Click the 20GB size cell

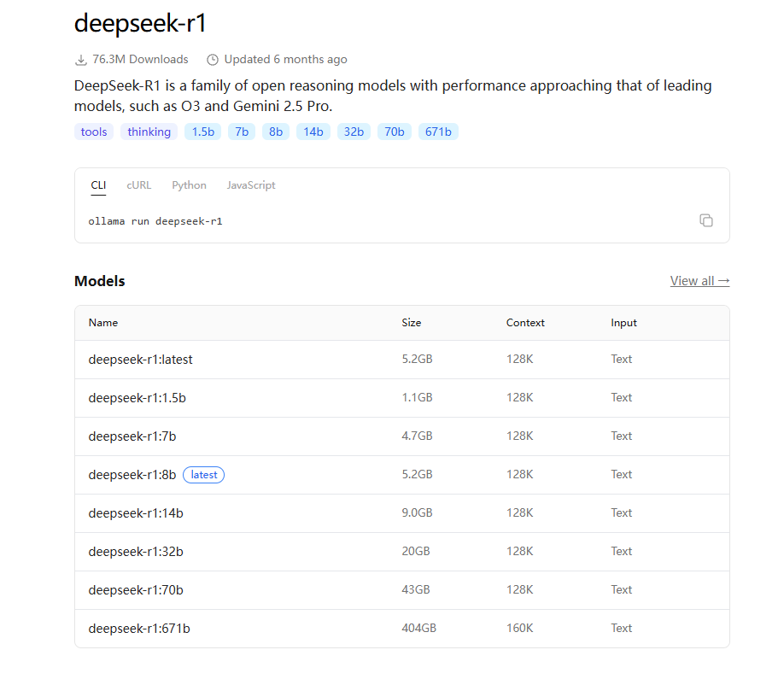(416, 552)
